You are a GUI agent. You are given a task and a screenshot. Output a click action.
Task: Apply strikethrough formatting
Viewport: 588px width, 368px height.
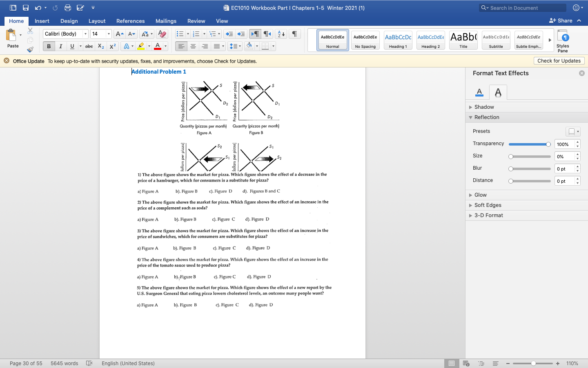point(89,46)
